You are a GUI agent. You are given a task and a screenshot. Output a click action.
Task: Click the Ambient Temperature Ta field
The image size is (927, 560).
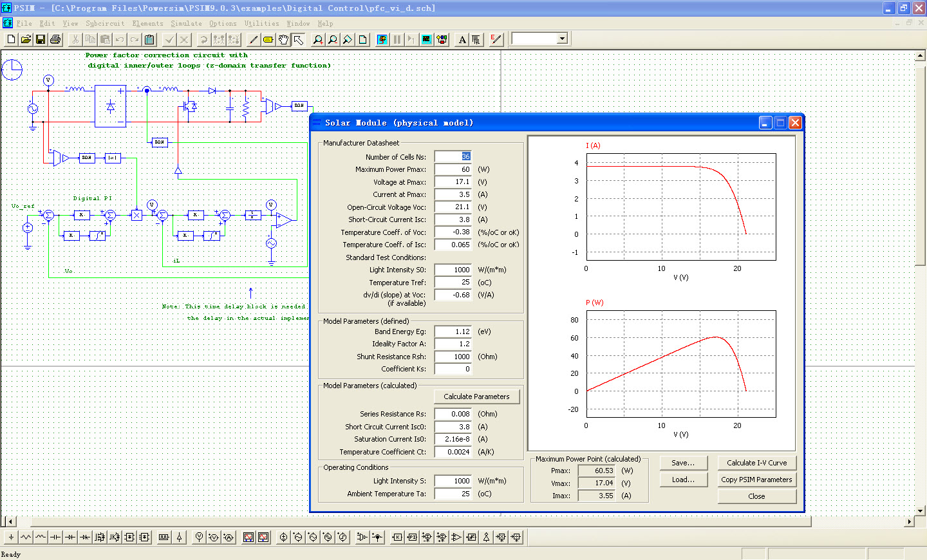[x=453, y=494]
